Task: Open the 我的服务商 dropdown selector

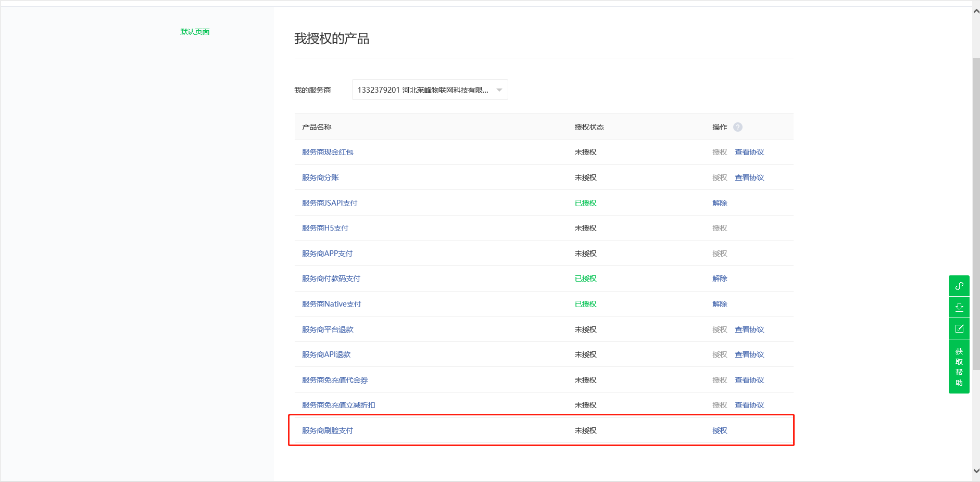Action: click(430, 90)
